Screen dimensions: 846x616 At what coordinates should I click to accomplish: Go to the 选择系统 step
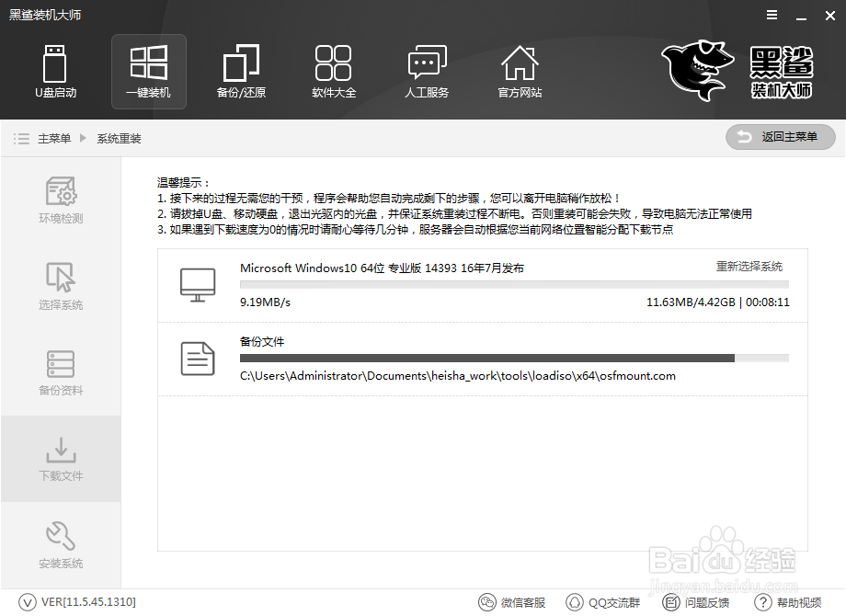tap(61, 287)
